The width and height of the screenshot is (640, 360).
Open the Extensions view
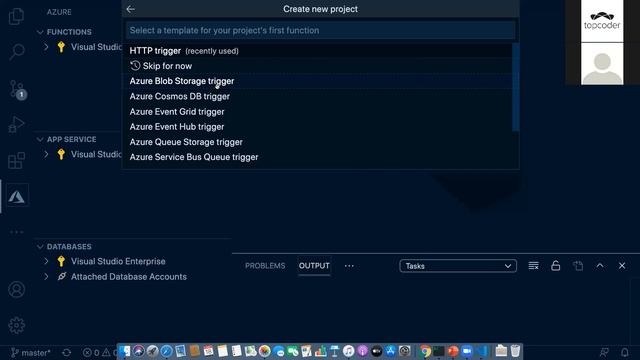(16, 160)
